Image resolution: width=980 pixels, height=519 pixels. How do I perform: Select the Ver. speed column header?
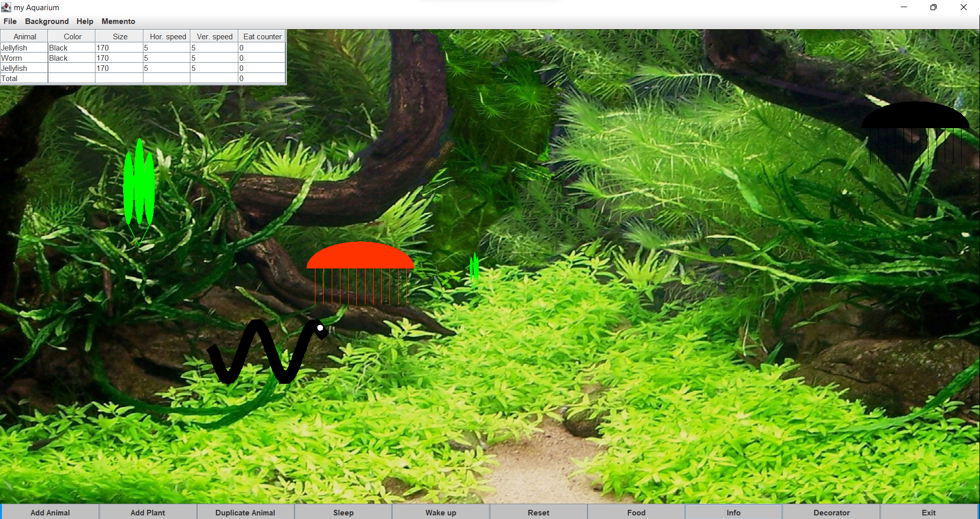click(x=214, y=36)
